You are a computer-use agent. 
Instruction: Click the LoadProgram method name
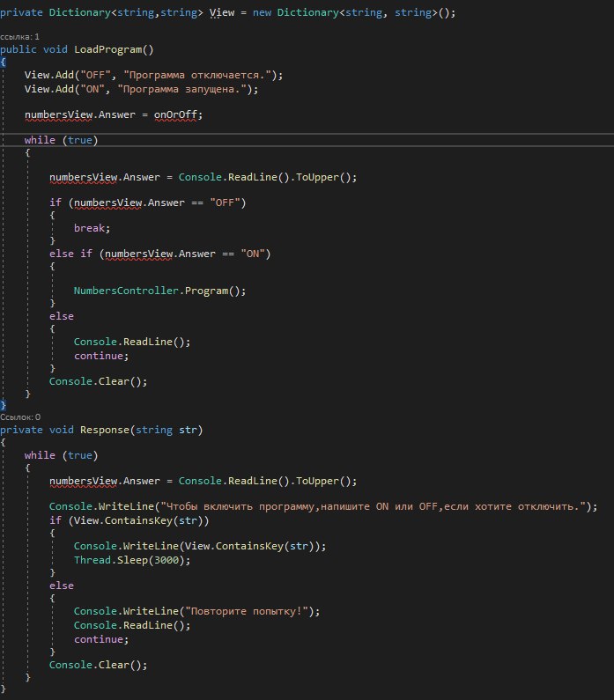(107, 49)
